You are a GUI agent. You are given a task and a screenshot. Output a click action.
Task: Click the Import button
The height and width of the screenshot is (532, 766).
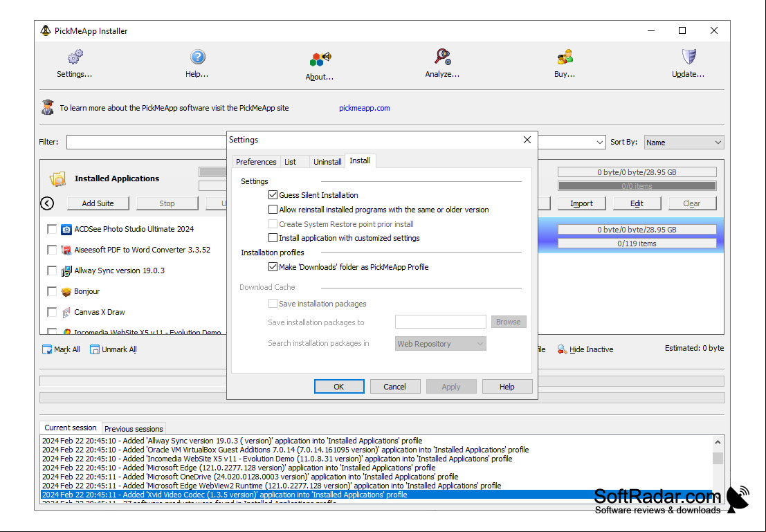point(581,203)
